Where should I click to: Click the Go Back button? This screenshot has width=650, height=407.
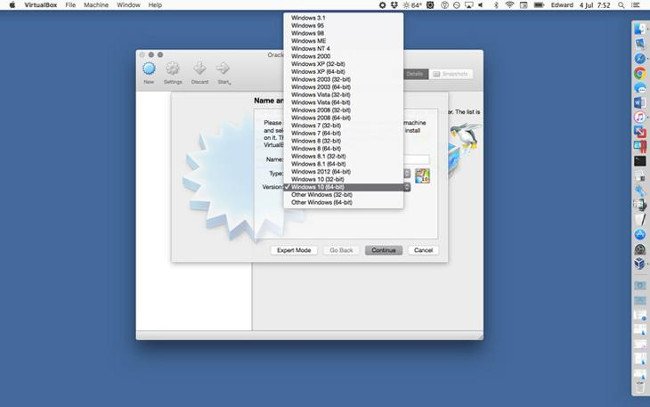341,250
